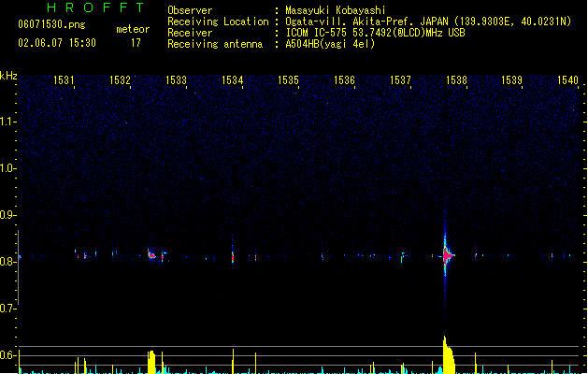
Task: Select the location text Ogata-vill. Akita-Pref. JAPAN
Action: (366, 22)
